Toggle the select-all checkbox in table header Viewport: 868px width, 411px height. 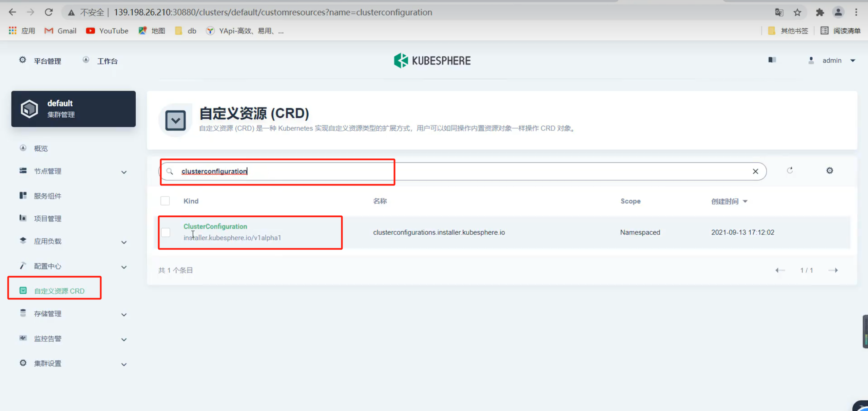(x=165, y=201)
